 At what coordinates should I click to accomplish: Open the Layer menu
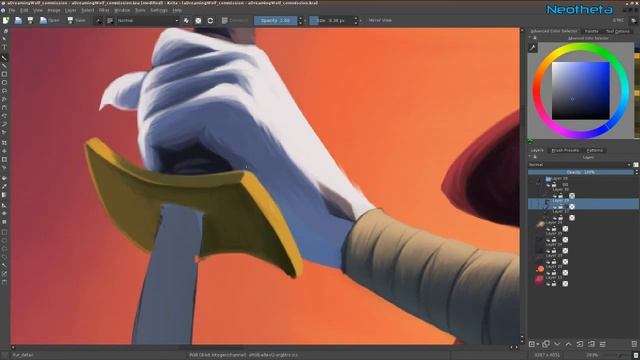coord(71,10)
